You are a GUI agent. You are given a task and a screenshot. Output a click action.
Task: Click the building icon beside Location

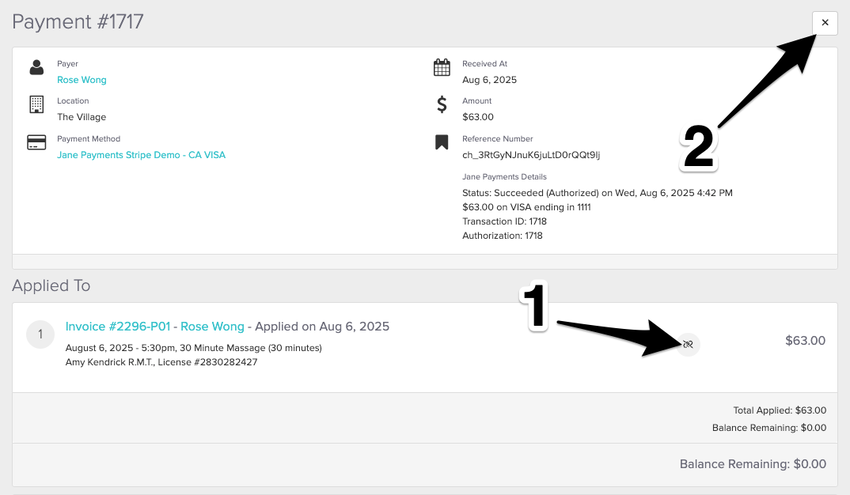[37, 105]
